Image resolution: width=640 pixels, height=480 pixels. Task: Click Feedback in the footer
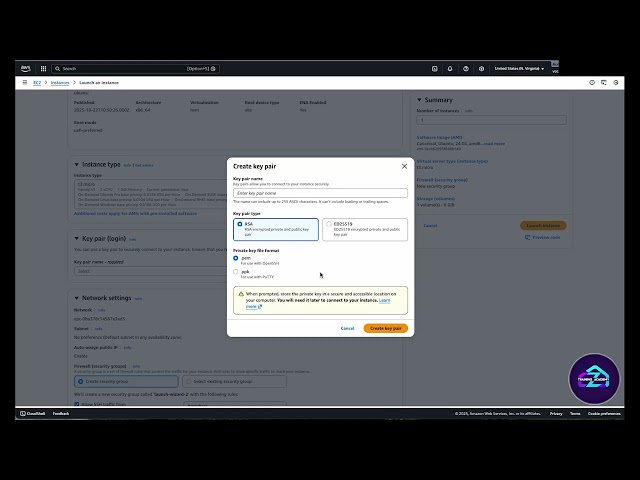[61, 413]
